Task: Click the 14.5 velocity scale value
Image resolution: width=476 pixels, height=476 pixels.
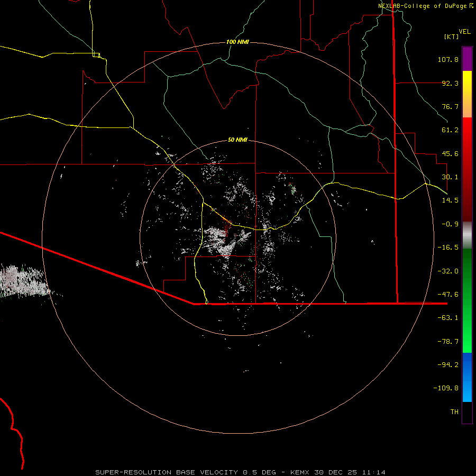Action: pyautogui.click(x=450, y=200)
